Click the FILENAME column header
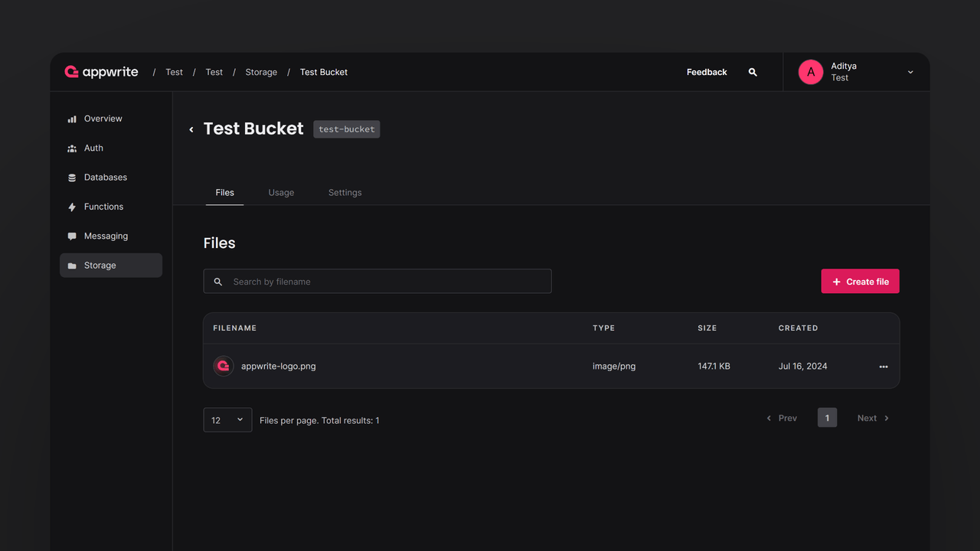This screenshot has height=551, width=980. pyautogui.click(x=235, y=328)
